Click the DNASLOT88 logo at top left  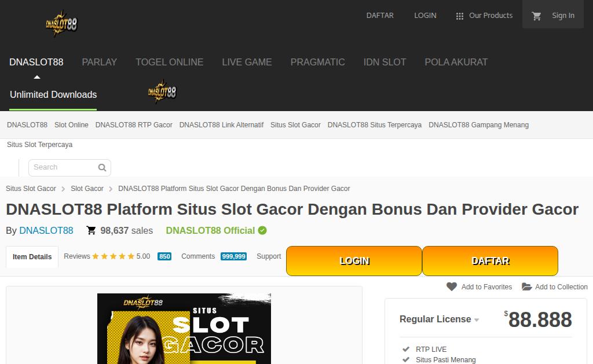coord(61,23)
